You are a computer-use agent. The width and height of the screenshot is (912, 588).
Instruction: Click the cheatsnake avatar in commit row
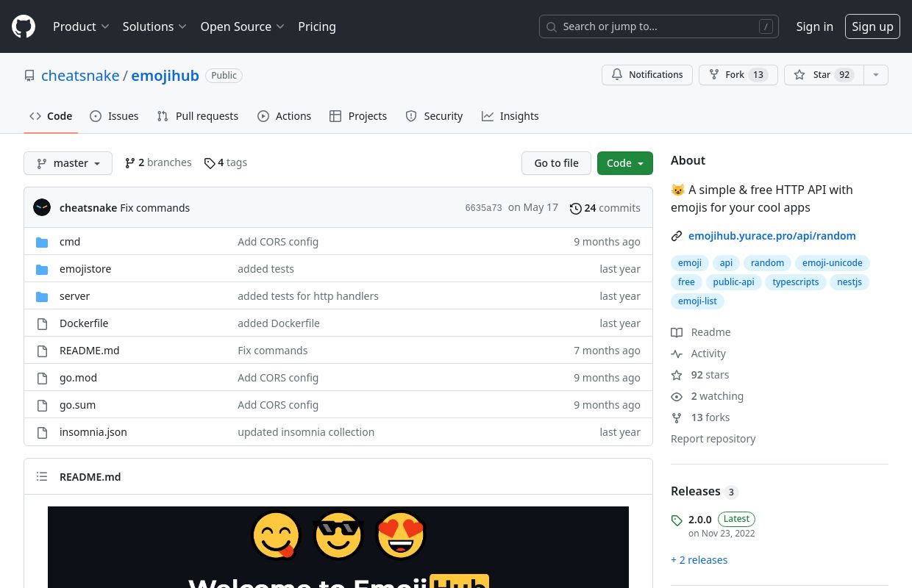click(x=42, y=207)
